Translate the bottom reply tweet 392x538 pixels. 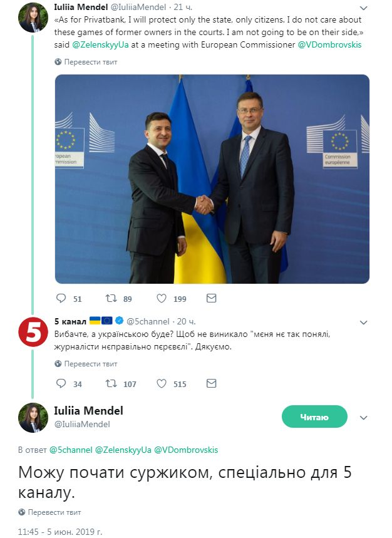coord(49,512)
